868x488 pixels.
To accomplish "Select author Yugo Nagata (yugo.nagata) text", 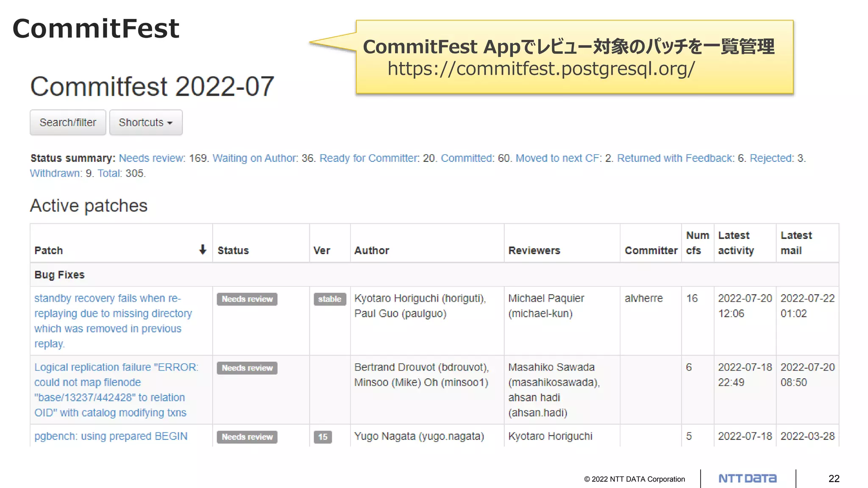I will pos(419,436).
